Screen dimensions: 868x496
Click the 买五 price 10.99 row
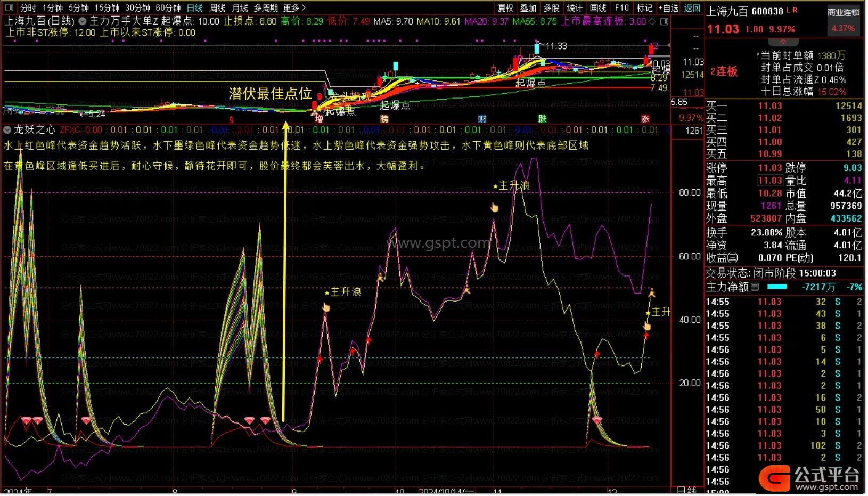[x=783, y=154]
